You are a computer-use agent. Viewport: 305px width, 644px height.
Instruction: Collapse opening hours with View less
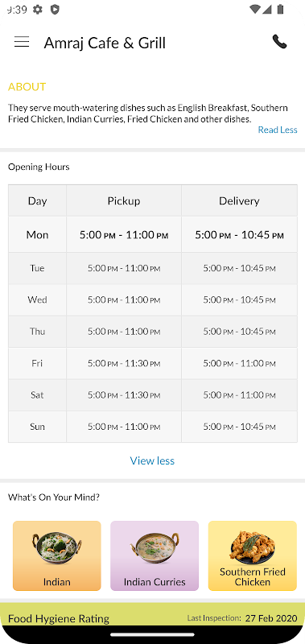[152, 460]
